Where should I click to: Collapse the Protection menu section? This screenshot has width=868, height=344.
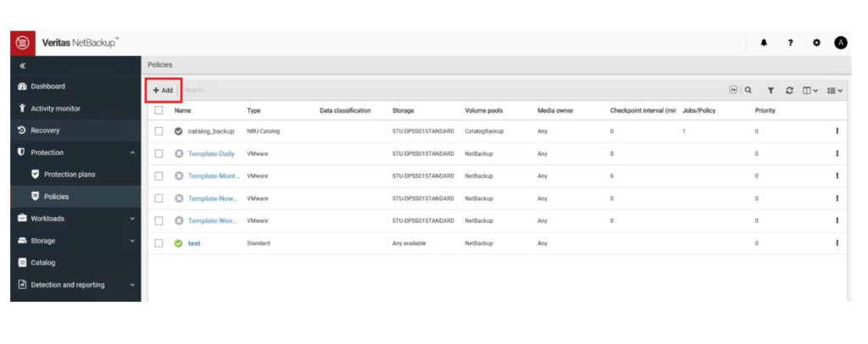coord(131,153)
